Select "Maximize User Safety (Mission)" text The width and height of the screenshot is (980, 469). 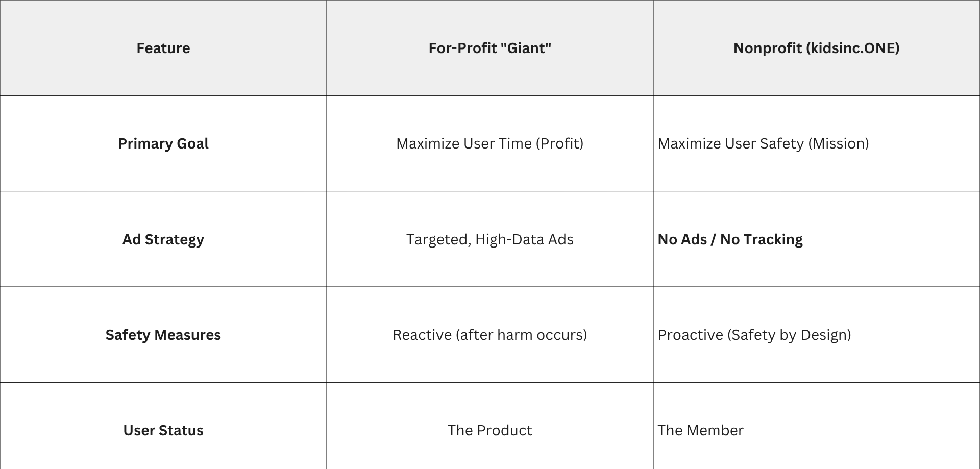click(x=763, y=143)
